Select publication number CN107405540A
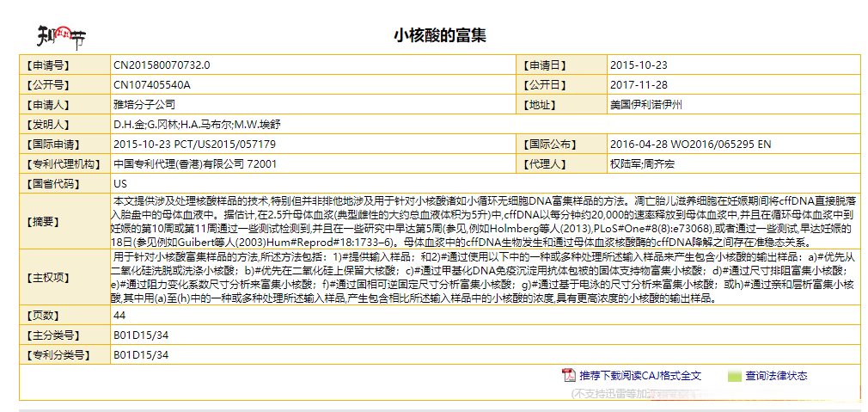The width and height of the screenshot is (868, 412). pyautogui.click(x=152, y=85)
